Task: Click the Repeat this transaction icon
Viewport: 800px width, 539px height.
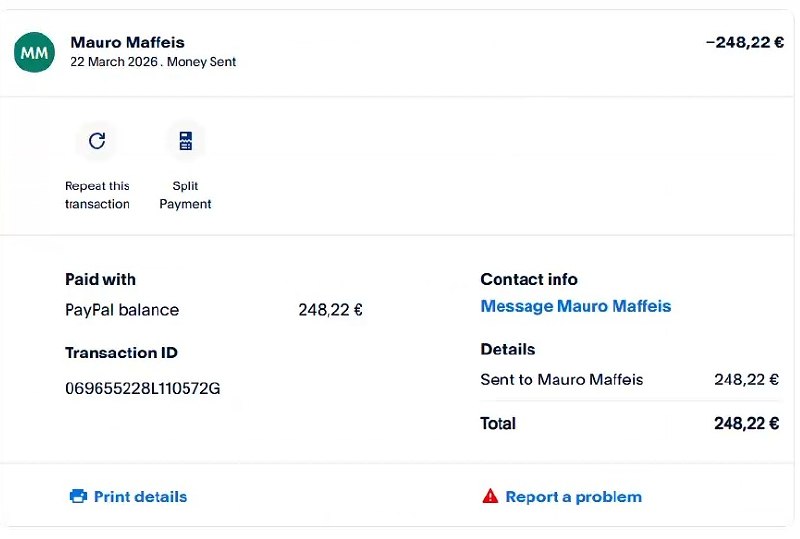Action: click(97, 141)
